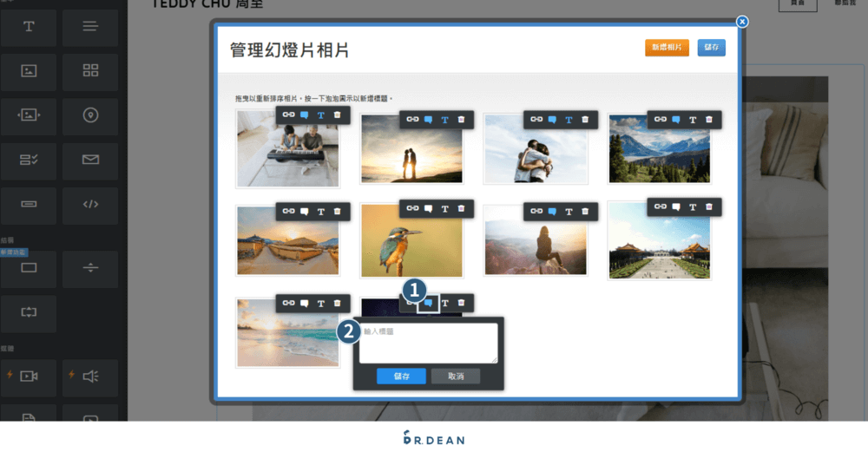Select the kingfisher bird thumbnail
The width and height of the screenshot is (868, 452).
click(x=411, y=240)
